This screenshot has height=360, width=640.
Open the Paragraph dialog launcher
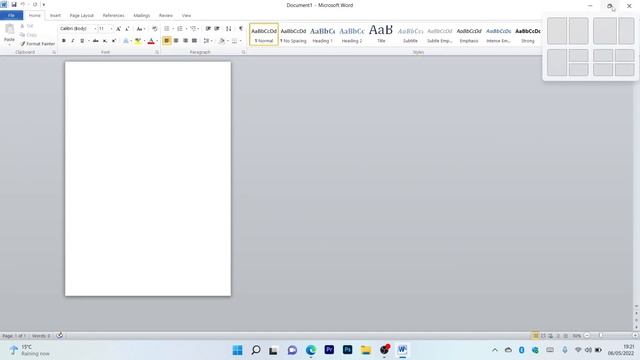[x=244, y=52]
